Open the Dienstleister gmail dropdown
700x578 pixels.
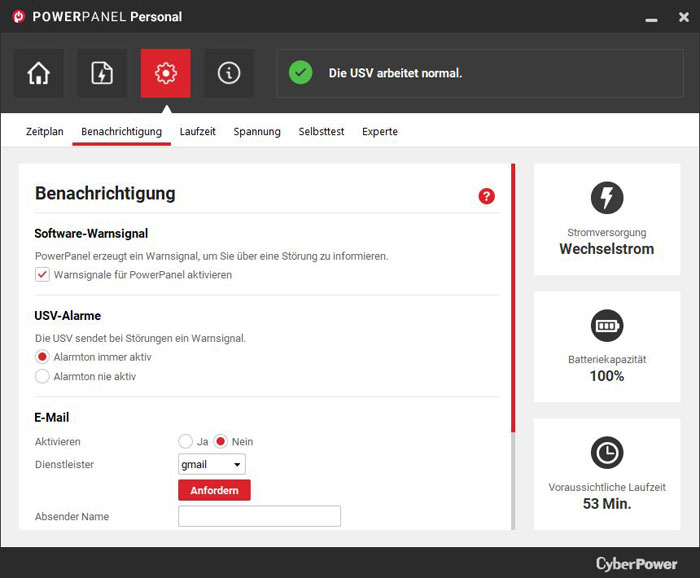[x=212, y=464]
